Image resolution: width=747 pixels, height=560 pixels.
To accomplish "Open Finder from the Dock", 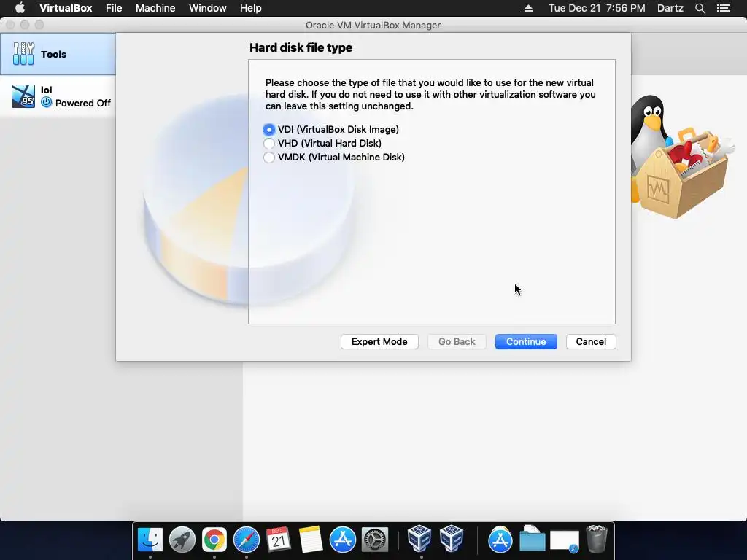I will (x=150, y=540).
